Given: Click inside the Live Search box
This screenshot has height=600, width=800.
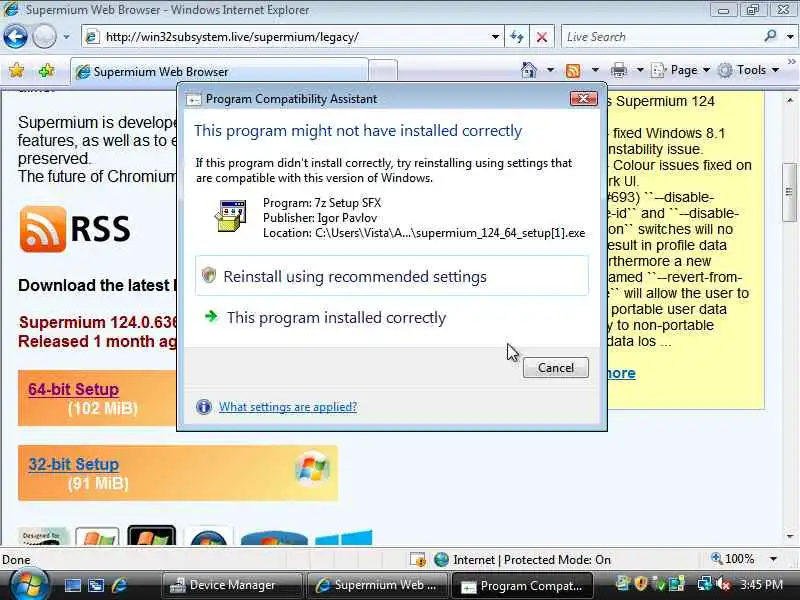Looking at the screenshot, I should click(x=661, y=37).
